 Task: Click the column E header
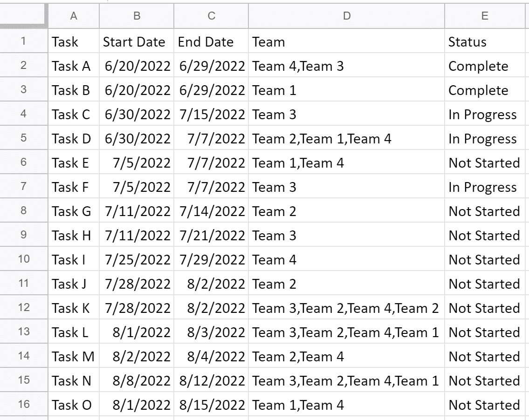[x=484, y=16]
